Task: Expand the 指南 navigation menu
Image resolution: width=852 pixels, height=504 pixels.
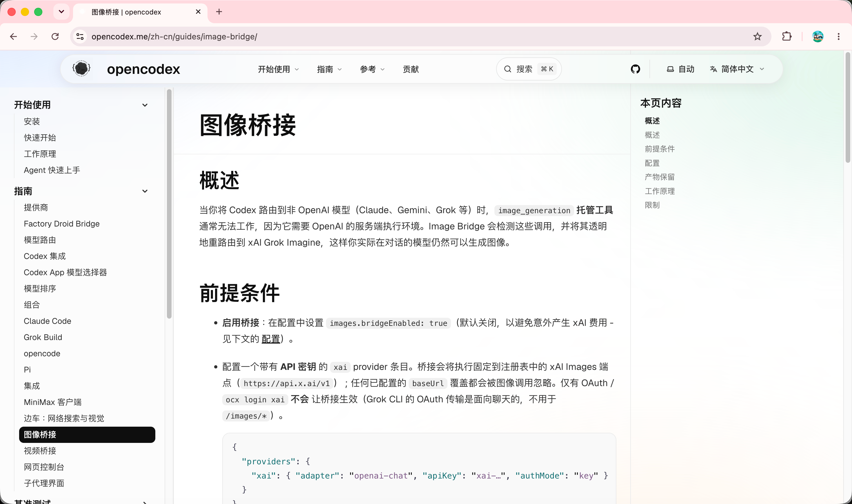Action: click(329, 69)
